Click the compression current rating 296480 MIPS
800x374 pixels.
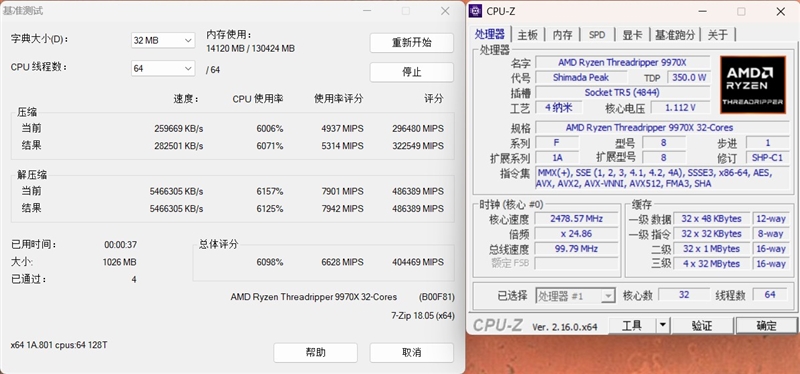(418, 129)
